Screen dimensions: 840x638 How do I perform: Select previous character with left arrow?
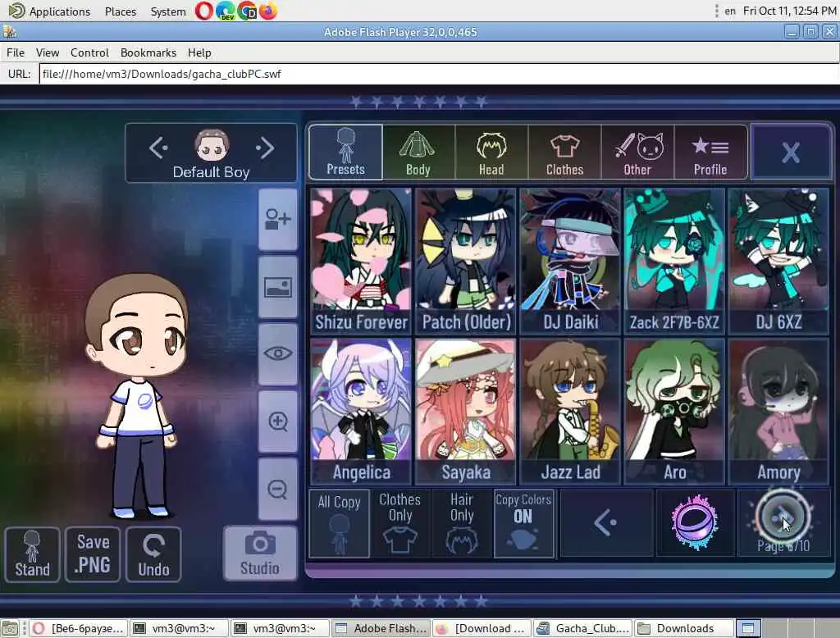click(158, 148)
